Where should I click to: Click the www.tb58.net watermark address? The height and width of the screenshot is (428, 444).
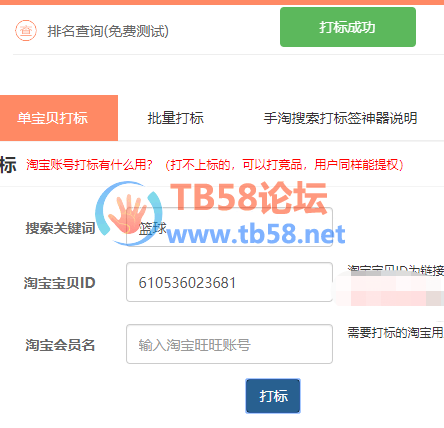pyautogui.click(x=256, y=234)
